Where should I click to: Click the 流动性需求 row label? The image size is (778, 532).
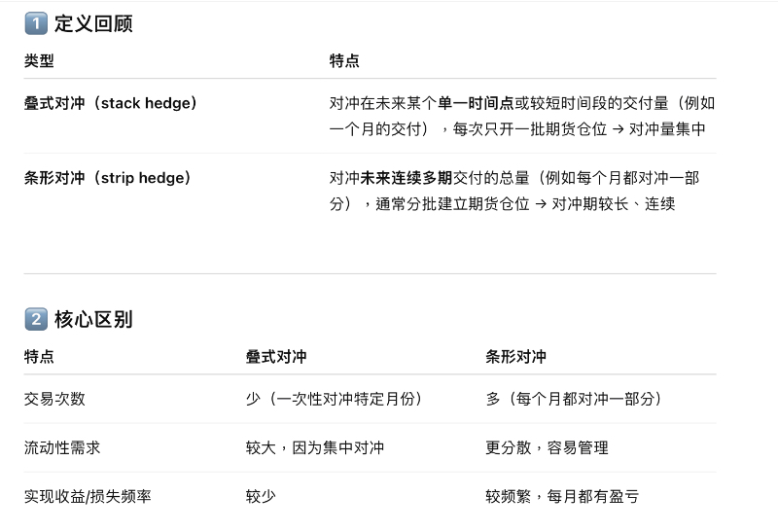[62, 447]
